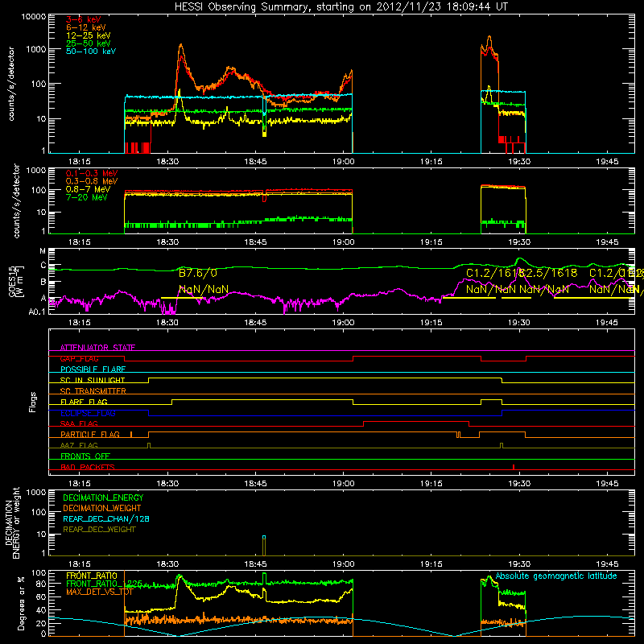Viewport: 644px width, 644px height.
Task: Select the green 25-50 keV legend label
Action: [89, 43]
